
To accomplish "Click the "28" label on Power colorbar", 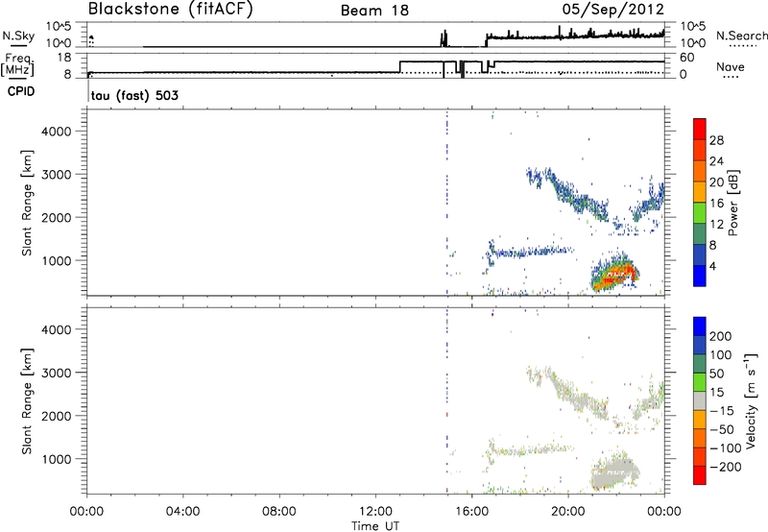I will coord(716,140).
